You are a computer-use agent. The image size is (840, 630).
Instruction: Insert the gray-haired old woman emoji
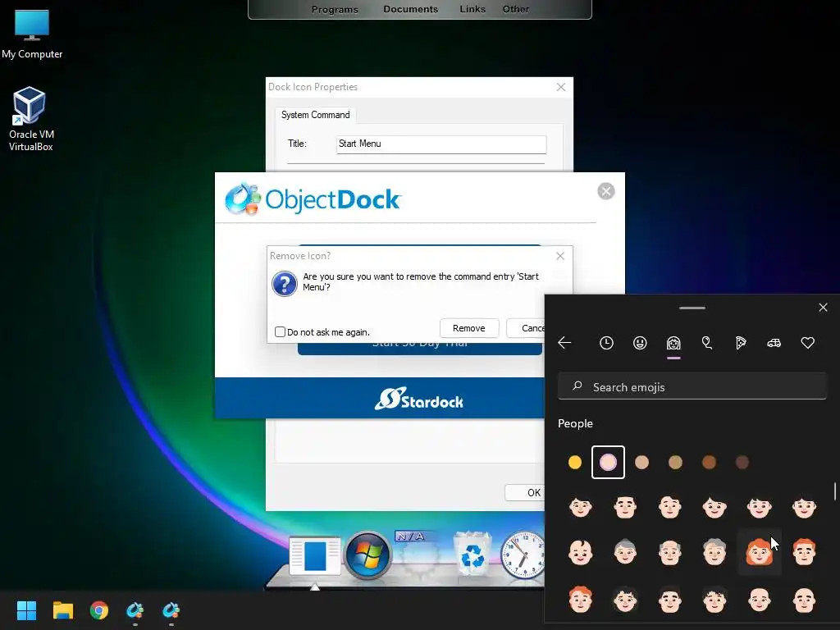pos(625,552)
